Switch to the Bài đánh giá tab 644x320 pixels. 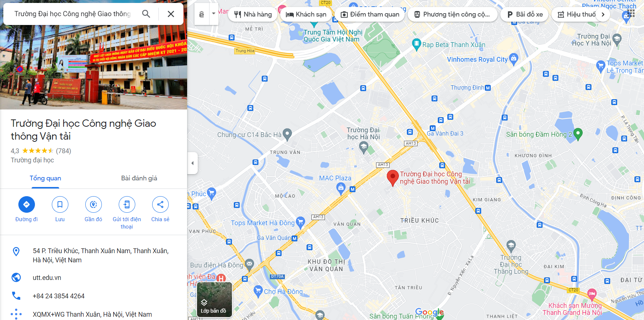tap(139, 178)
